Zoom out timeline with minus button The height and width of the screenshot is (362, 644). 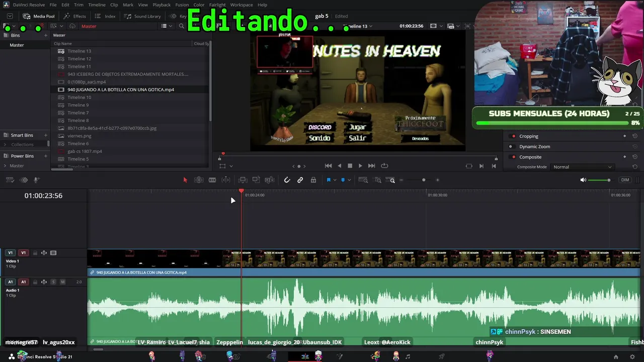(x=401, y=180)
